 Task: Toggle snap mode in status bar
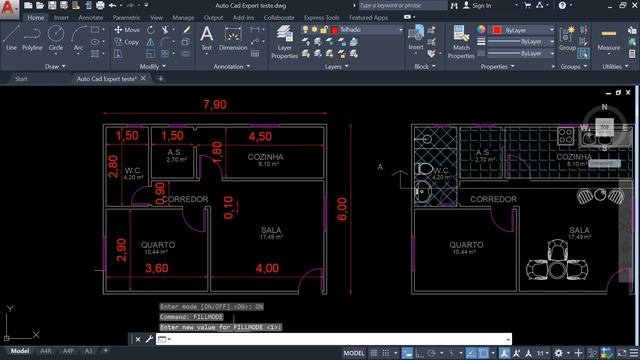tap(386, 353)
